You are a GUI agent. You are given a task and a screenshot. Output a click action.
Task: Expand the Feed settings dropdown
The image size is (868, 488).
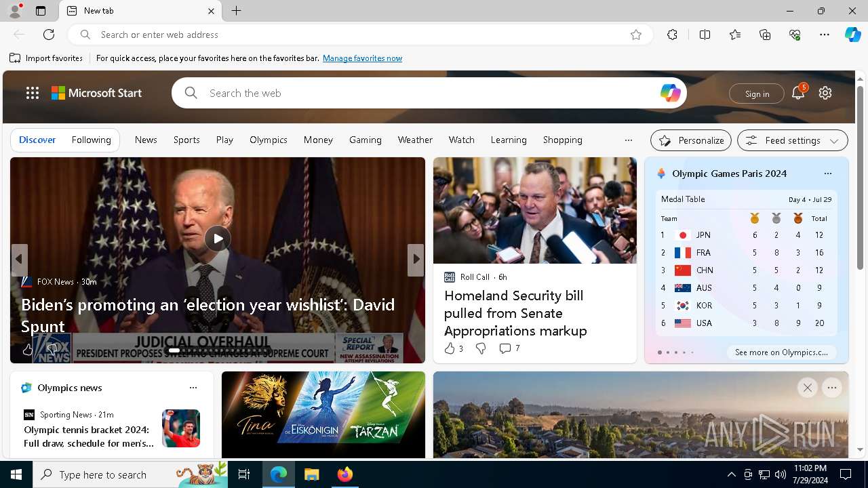coord(792,140)
